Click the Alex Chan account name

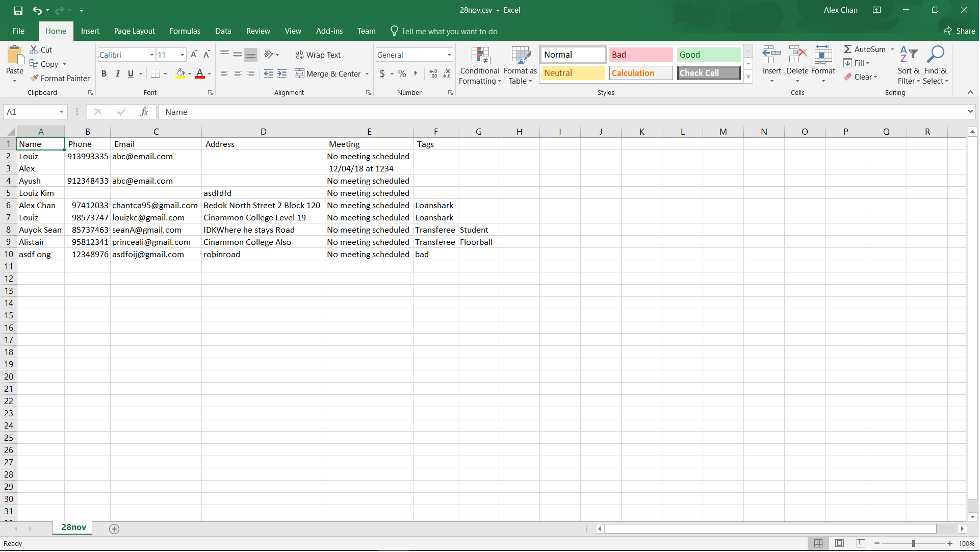[841, 10]
